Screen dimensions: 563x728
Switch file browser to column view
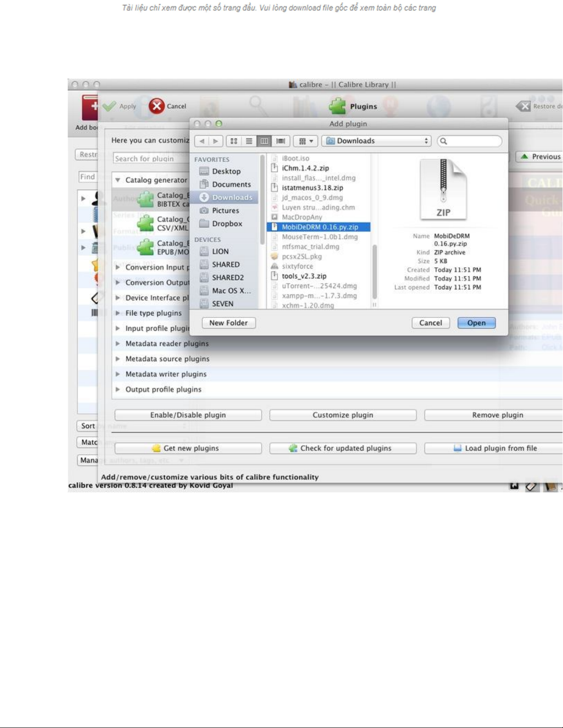coord(264,141)
